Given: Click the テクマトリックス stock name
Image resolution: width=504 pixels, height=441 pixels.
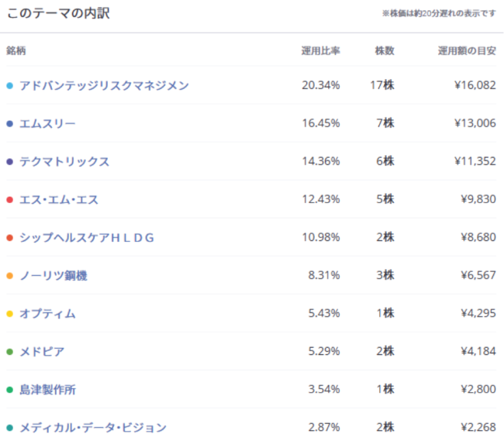Looking at the screenshot, I should tap(64, 161).
